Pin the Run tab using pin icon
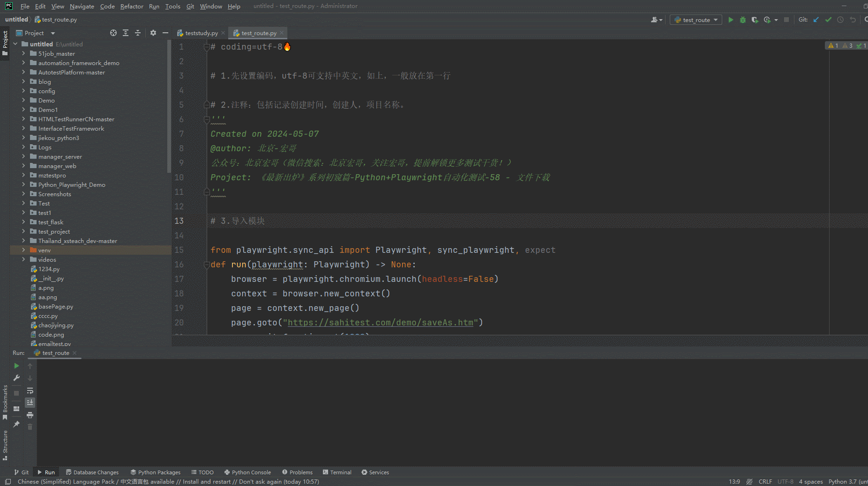This screenshot has height=486, width=868. pos(16,425)
